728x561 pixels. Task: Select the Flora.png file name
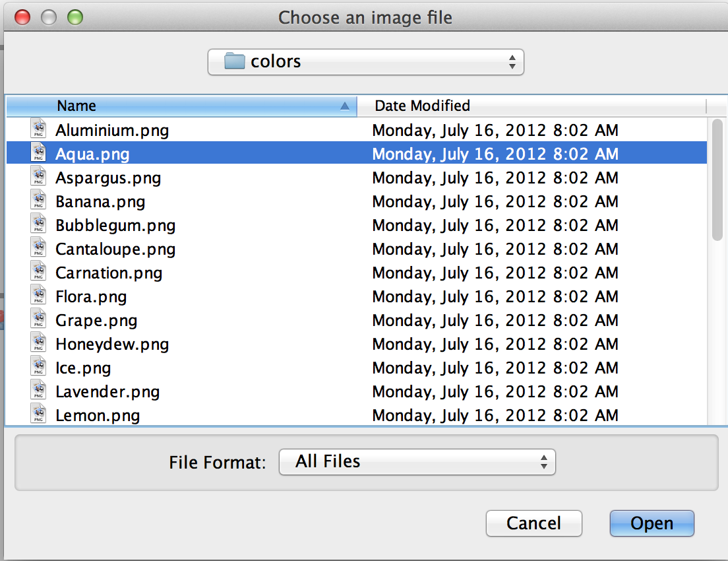91,296
